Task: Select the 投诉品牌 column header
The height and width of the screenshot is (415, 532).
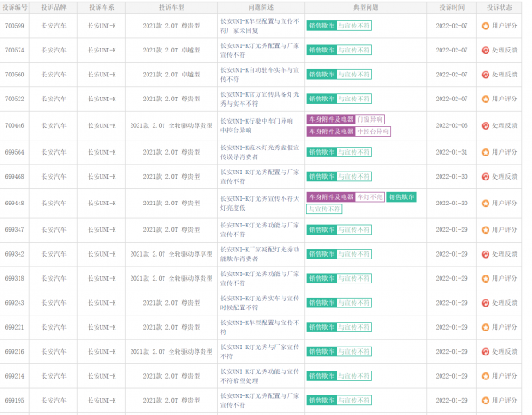Action: pyautogui.click(x=53, y=7)
